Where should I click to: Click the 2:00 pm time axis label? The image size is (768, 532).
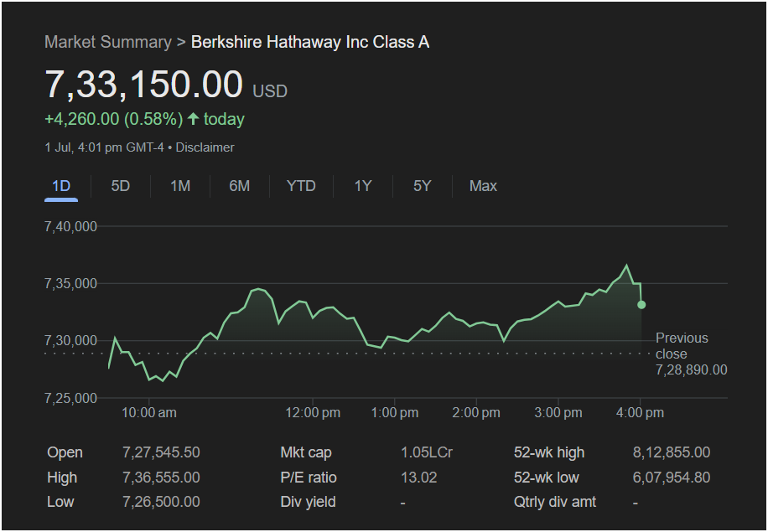[x=476, y=412]
